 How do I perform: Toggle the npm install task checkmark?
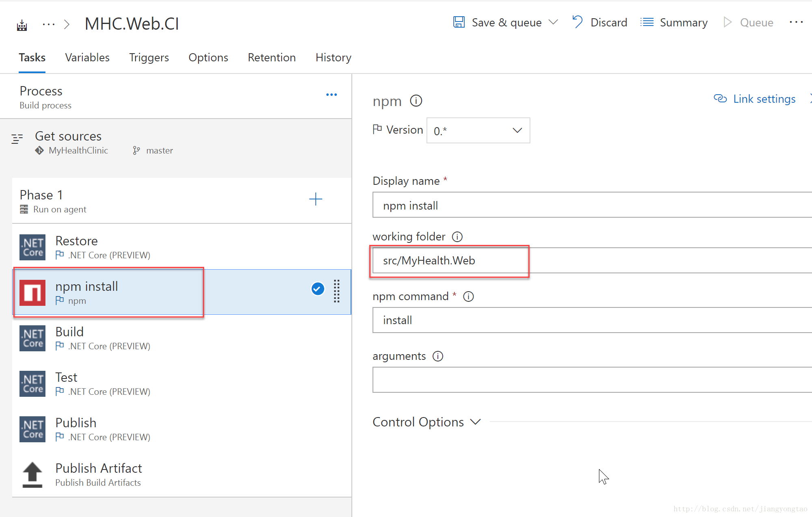(318, 289)
